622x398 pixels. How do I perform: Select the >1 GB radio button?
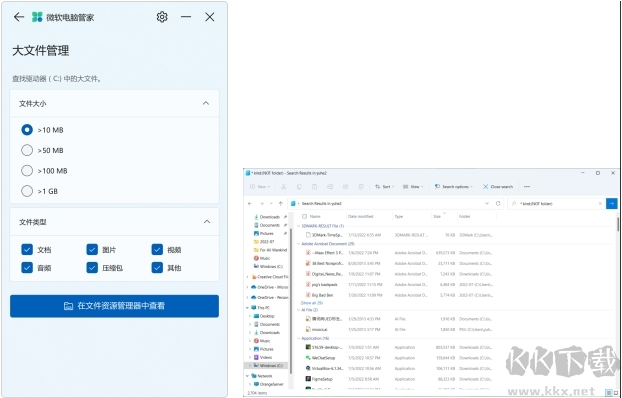click(27, 191)
